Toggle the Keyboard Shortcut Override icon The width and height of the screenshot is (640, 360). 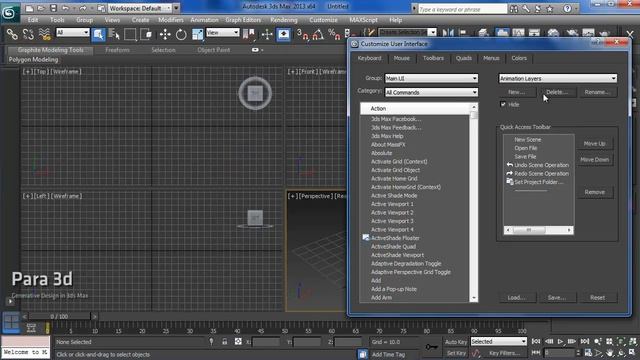click(x=284, y=34)
